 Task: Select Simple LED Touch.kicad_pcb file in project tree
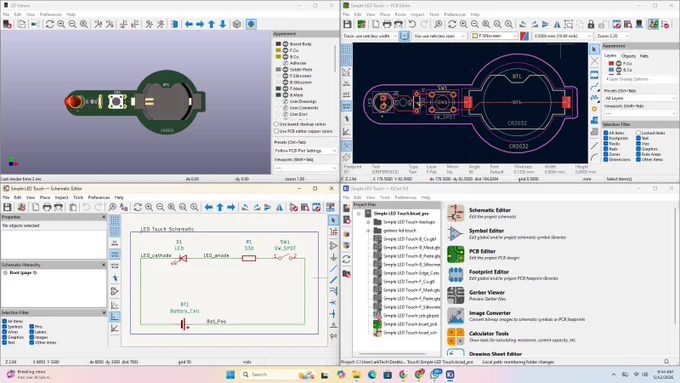[x=410, y=324]
